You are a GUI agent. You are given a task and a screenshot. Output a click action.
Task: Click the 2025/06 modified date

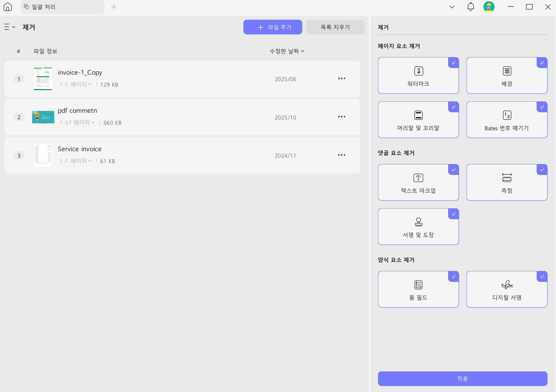click(x=286, y=79)
